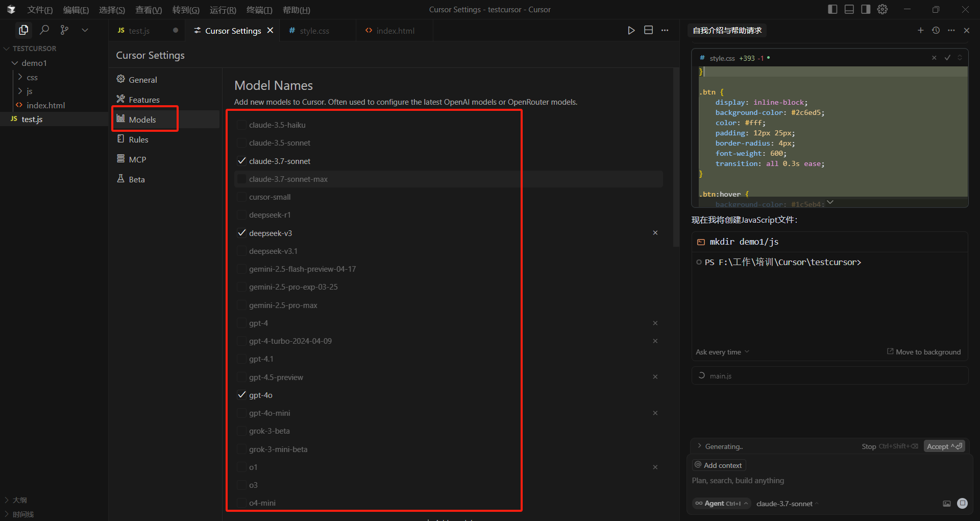
Task: Toggle the bottom panel layout icon
Action: click(849, 9)
